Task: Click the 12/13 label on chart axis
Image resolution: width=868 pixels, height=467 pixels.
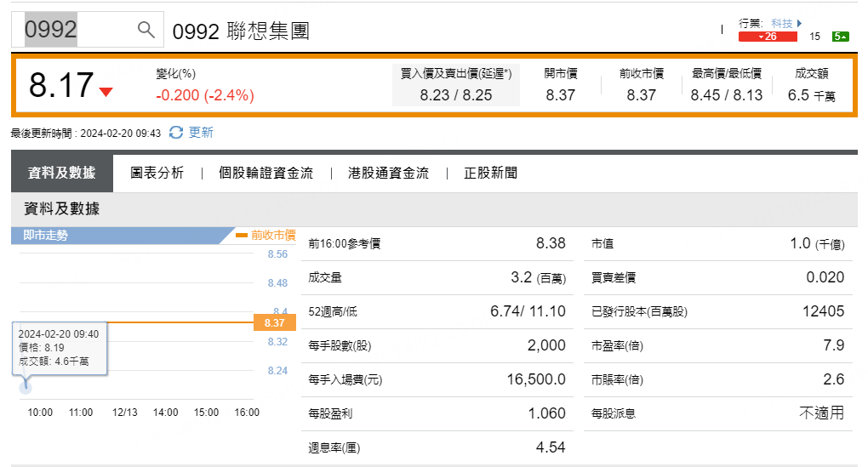Action: tap(124, 413)
